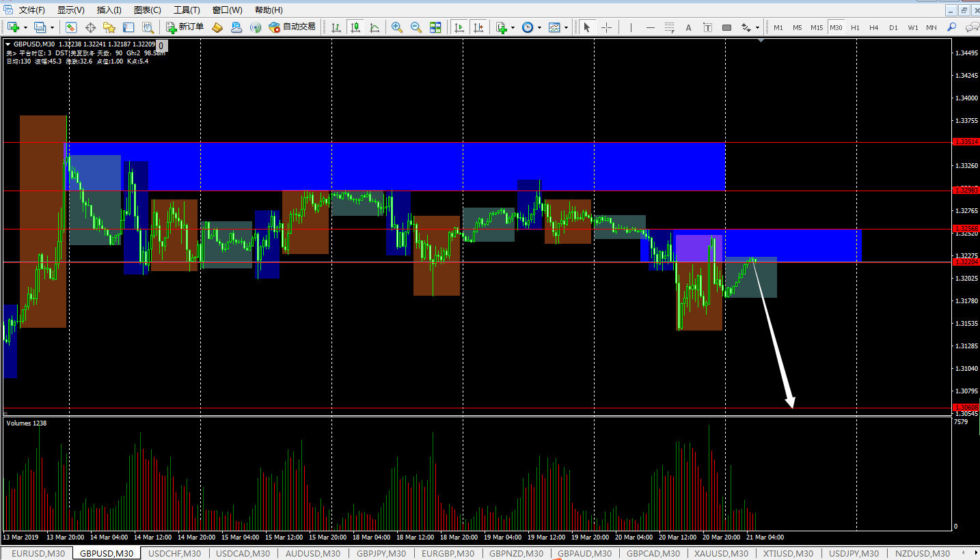Viewport: 980px width, 560px height.
Task: Expand the New Chart dropdown arrow
Action: tap(25, 27)
